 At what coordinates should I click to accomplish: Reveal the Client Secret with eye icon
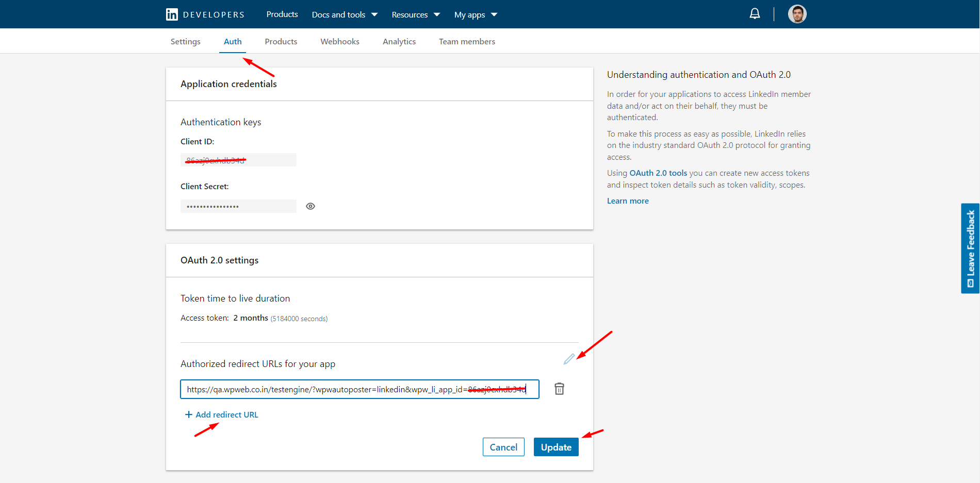(311, 206)
